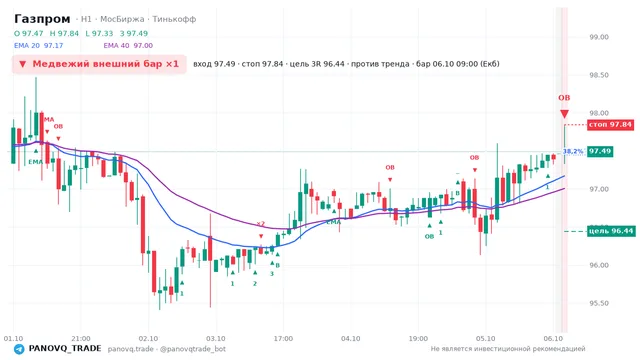Viewport: 640px width, 360px height.
Task: Click the large red OB signal triangle above stop line
Action: click(x=564, y=113)
